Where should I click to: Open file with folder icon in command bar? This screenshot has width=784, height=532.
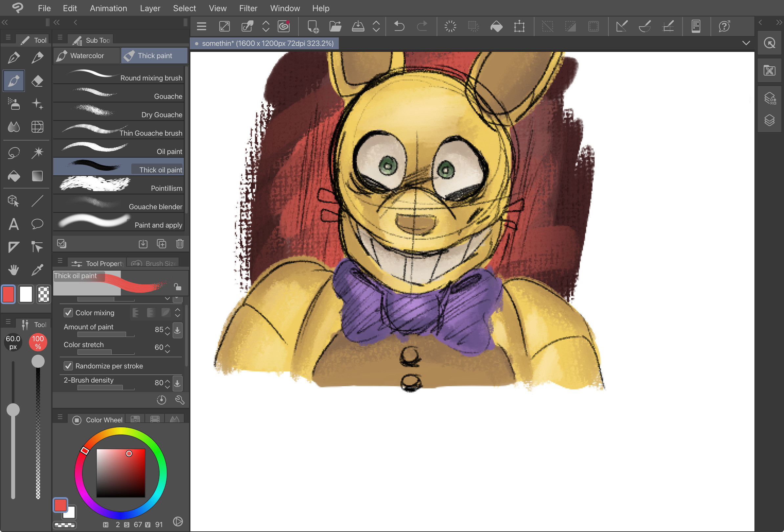335,26
